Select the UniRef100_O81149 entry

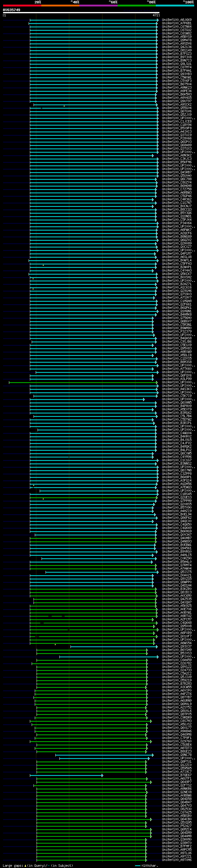click(x=177, y=50)
